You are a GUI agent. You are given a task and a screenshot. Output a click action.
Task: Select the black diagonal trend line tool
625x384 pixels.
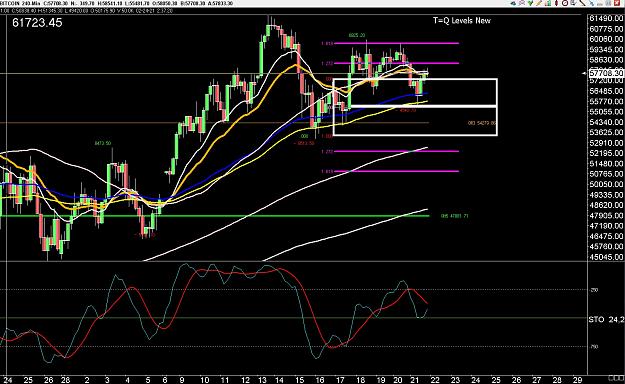tap(582, 3)
